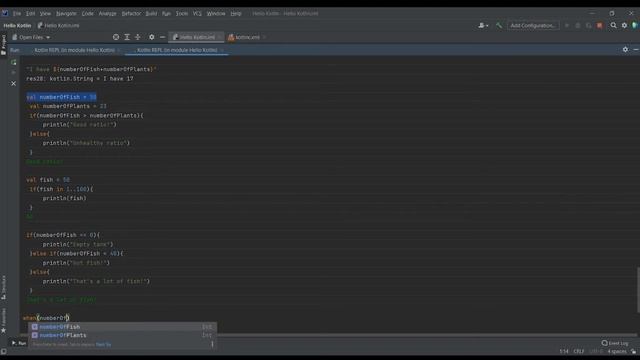Open IDE settings gear in main toolbar
The width and height of the screenshot is (640, 360).
point(624,25)
